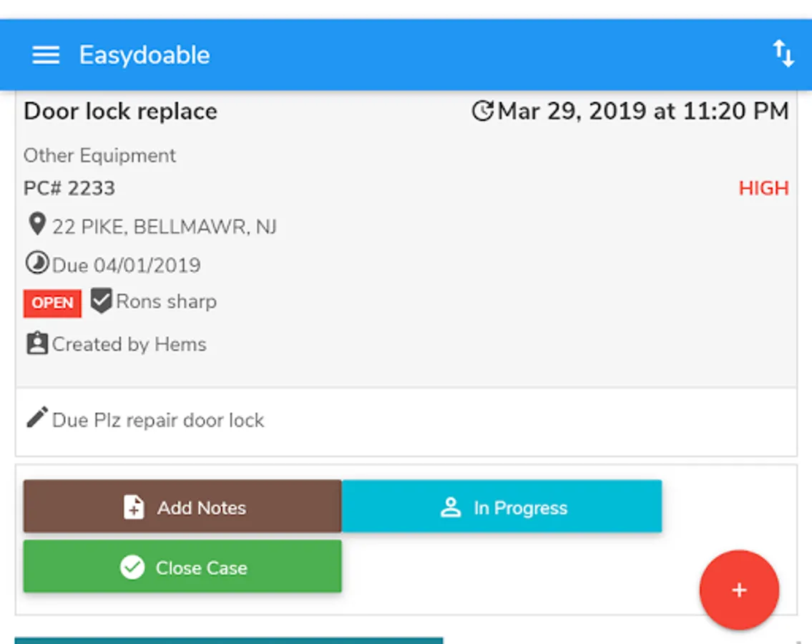Click the due date clock icon
The image size is (812, 644).
pos(36,264)
